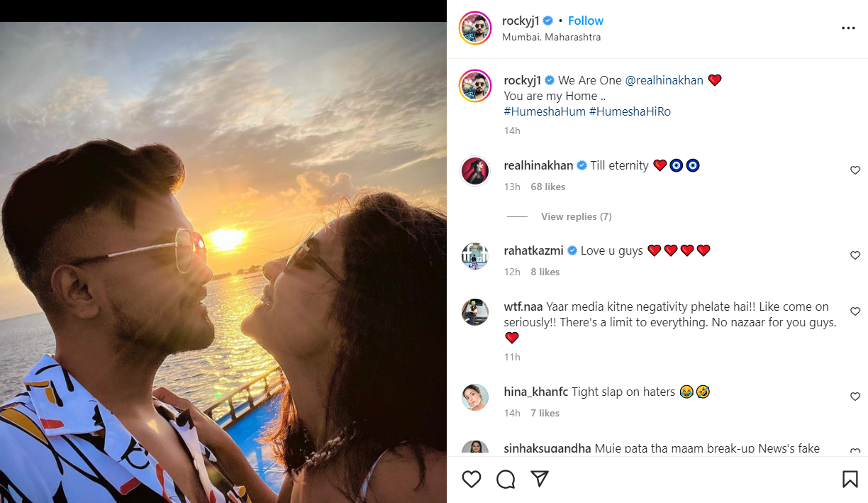Like the post with heart icon
The height and width of the screenshot is (503, 868).
pyautogui.click(x=472, y=480)
